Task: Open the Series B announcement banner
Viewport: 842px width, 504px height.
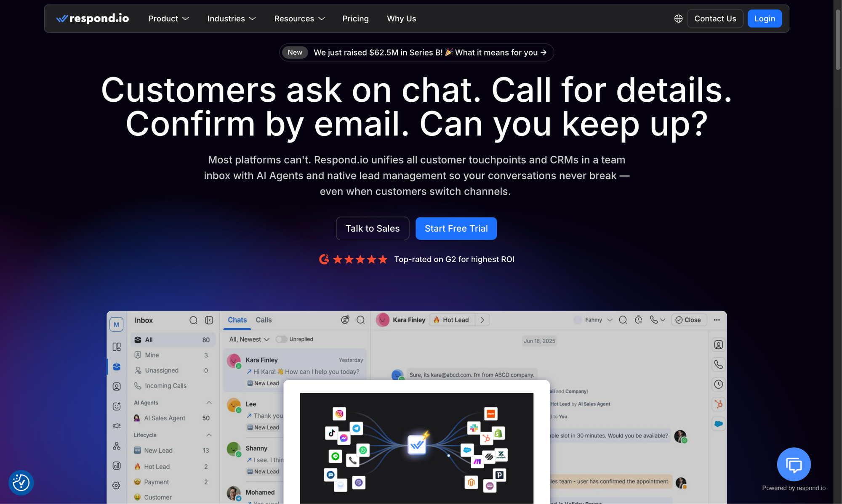Action: pos(416,53)
